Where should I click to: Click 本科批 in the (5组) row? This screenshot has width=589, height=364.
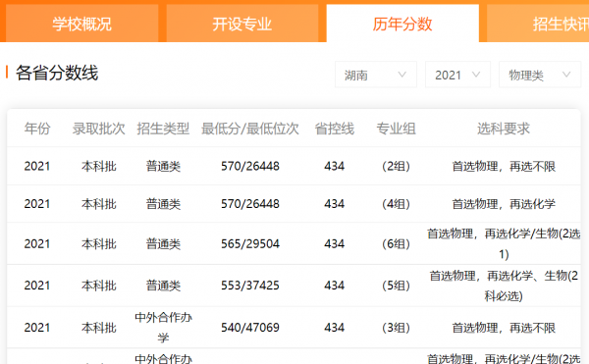(x=99, y=286)
